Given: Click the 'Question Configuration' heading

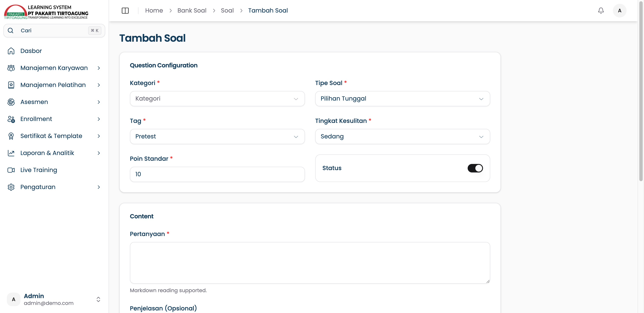Looking at the screenshot, I should [x=164, y=65].
